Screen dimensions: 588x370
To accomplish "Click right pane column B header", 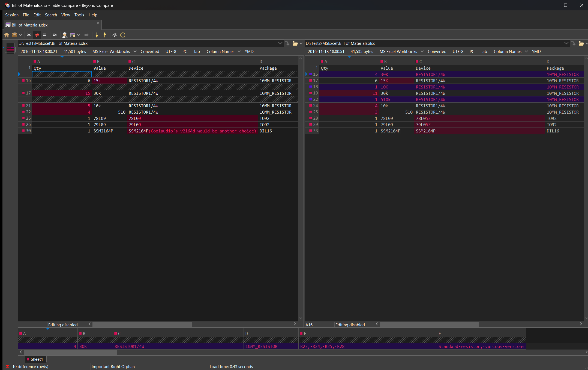I will coord(397,61).
